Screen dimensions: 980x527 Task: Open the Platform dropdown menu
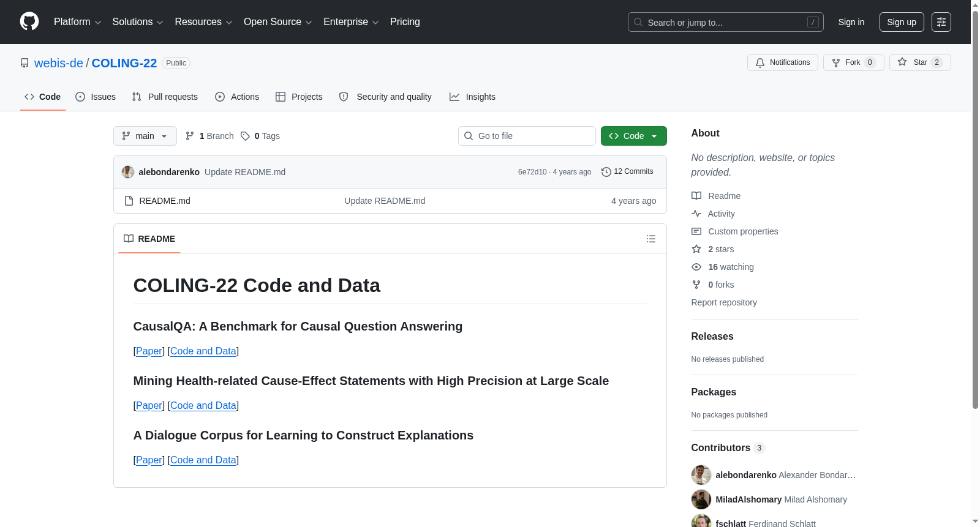(x=77, y=22)
